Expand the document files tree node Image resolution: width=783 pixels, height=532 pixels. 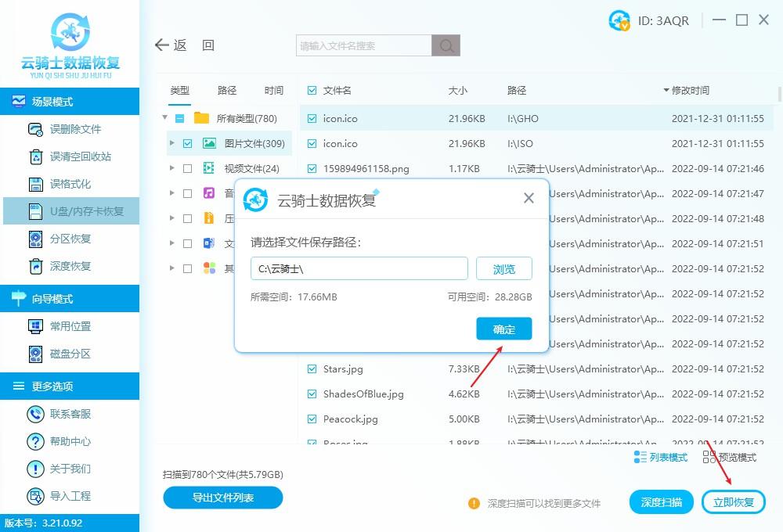point(171,243)
